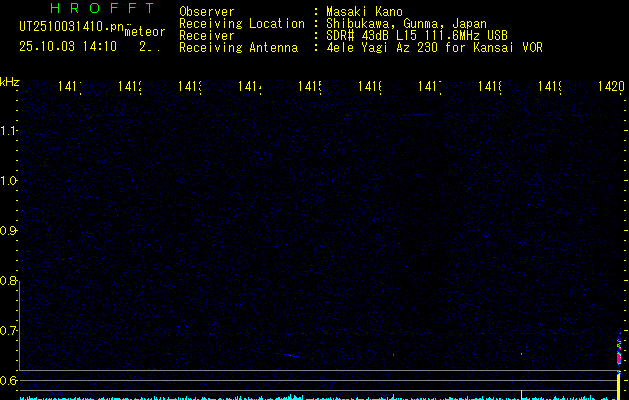Click the kHz axis unit label
629x400 pixels.
pyautogui.click(x=10, y=83)
